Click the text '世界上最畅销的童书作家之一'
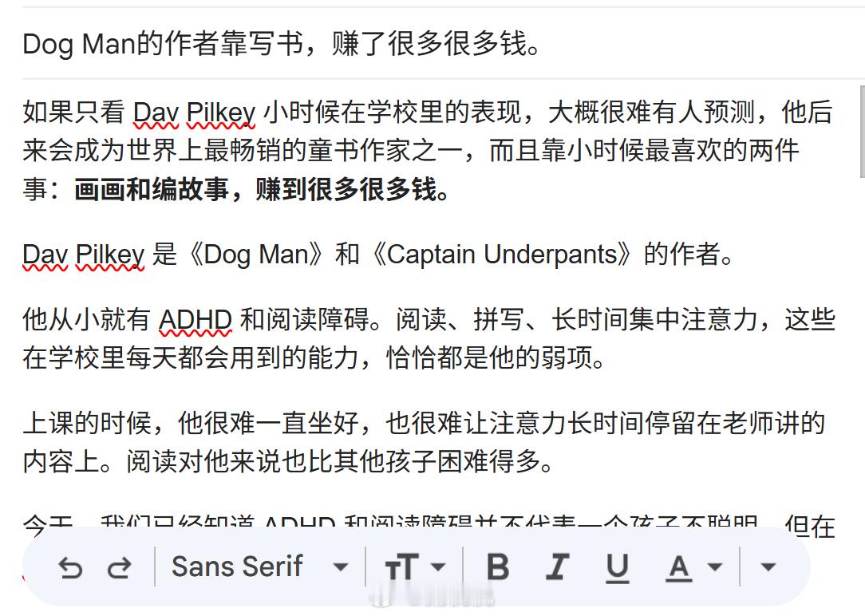865x616 pixels. pyautogui.click(x=295, y=151)
